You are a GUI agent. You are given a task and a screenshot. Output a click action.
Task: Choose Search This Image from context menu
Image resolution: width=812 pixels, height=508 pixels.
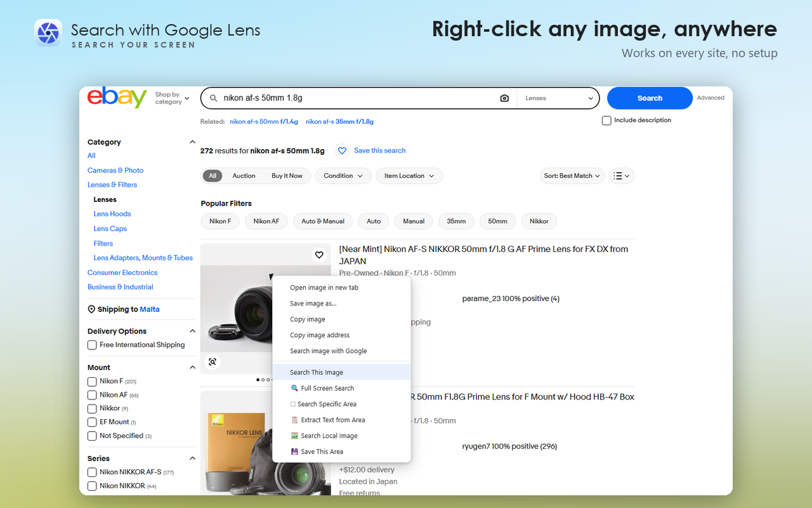[x=342, y=373]
